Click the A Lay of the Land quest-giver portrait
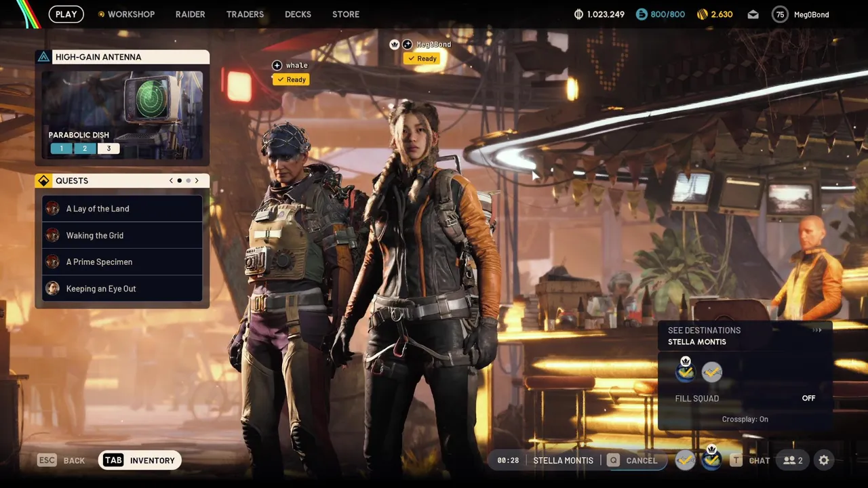 pyautogui.click(x=52, y=209)
